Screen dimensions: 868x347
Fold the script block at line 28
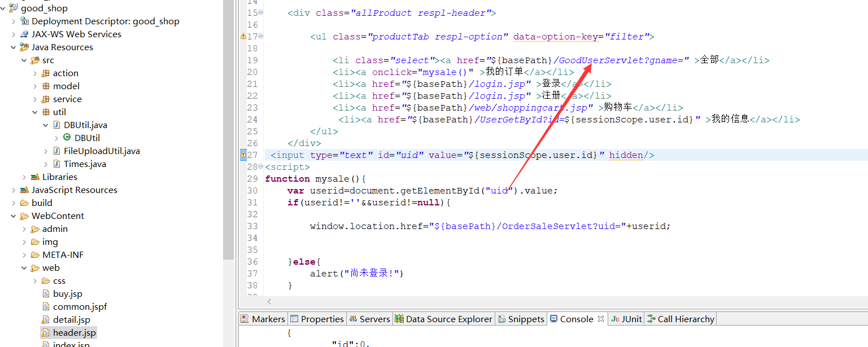(x=260, y=166)
